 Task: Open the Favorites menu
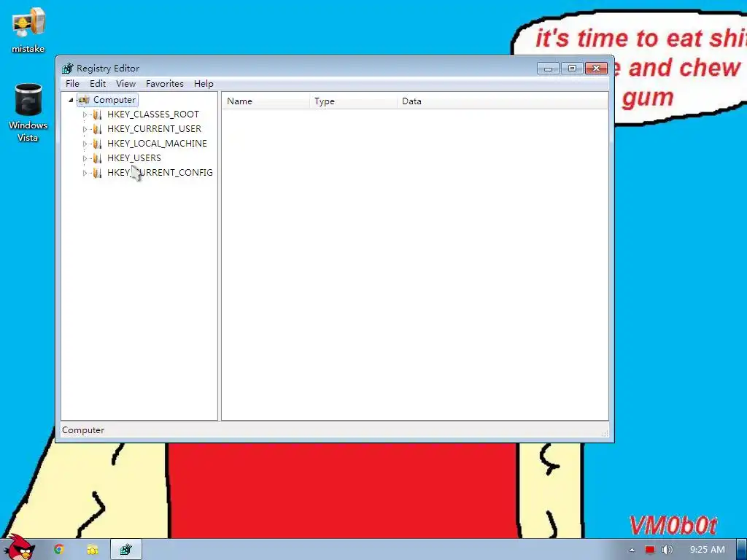164,84
